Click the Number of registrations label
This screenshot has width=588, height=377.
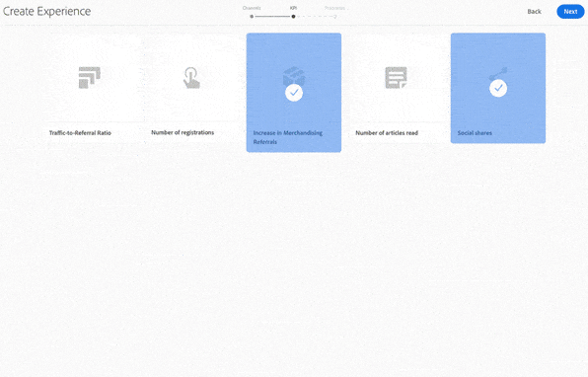coord(183,132)
